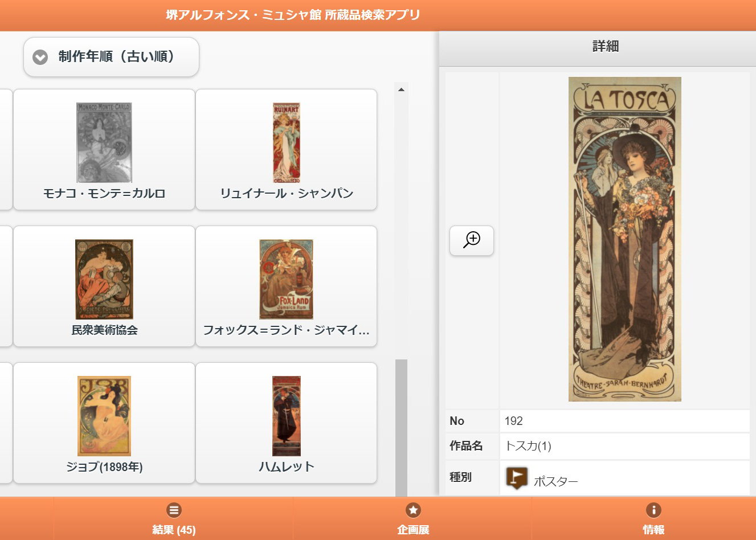Click the No field label
This screenshot has height=540, width=756.
click(457, 421)
